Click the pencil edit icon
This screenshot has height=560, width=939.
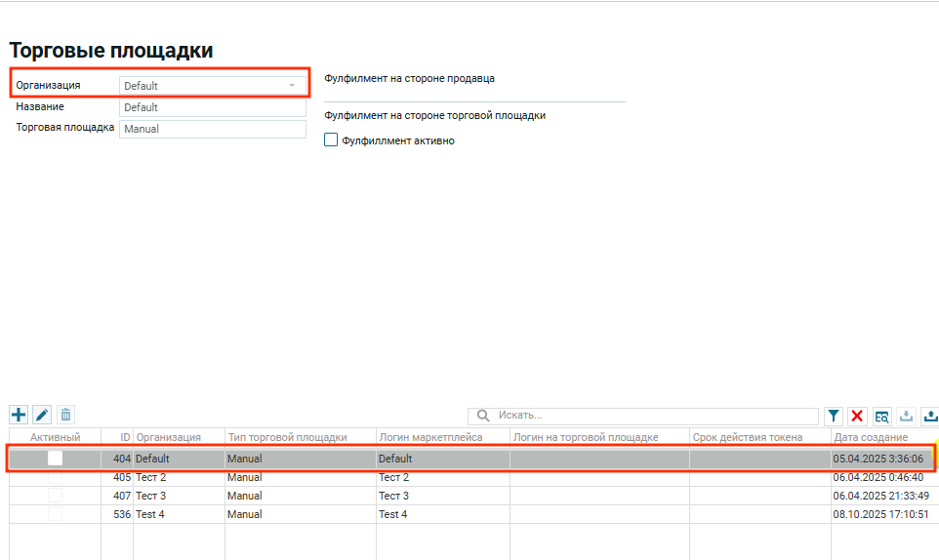click(42, 415)
